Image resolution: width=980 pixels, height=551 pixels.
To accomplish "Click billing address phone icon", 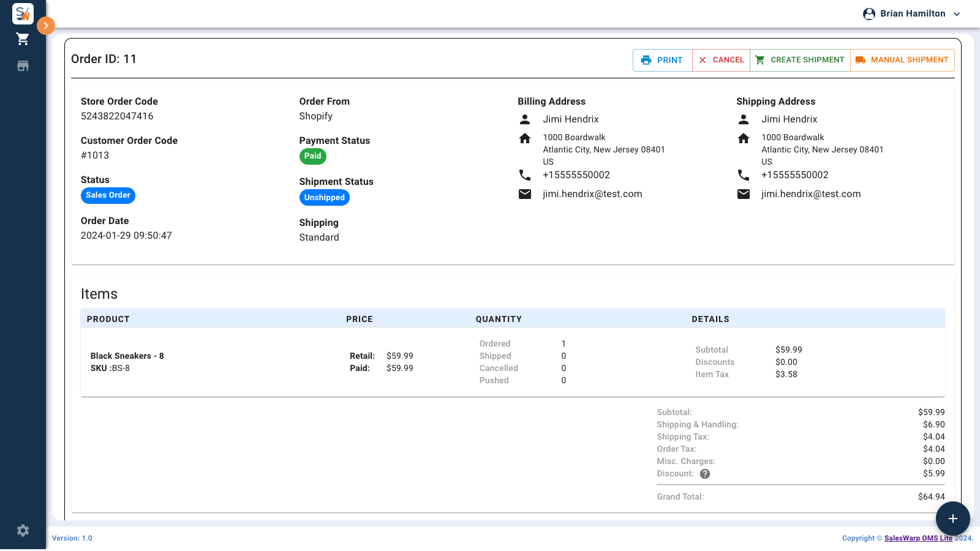I will click(525, 175).
